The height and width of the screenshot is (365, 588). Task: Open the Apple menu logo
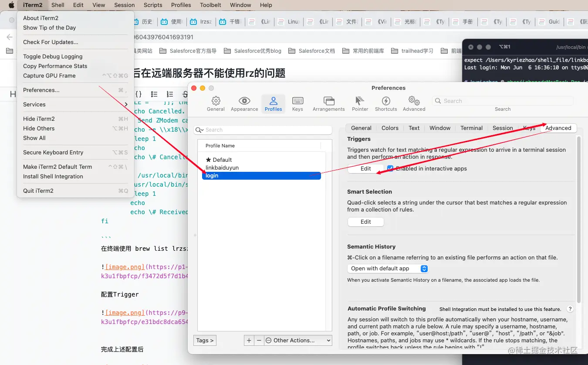coord(11,5)
